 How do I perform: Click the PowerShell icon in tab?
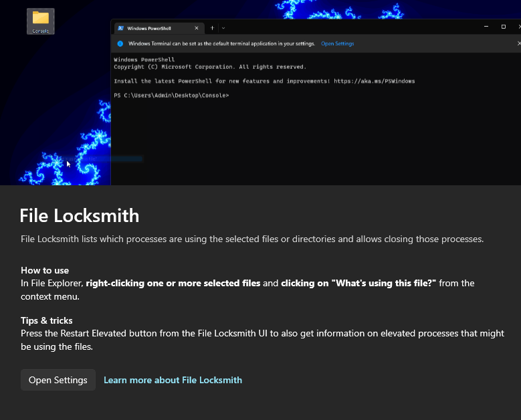pyautogui.click(x=121, y=28)
